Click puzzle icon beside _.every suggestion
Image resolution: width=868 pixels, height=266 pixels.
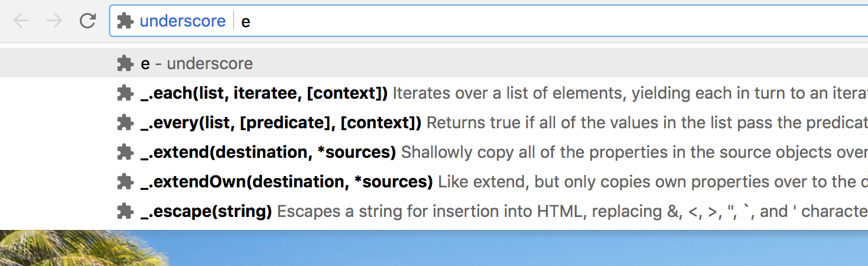click(125, 122)
